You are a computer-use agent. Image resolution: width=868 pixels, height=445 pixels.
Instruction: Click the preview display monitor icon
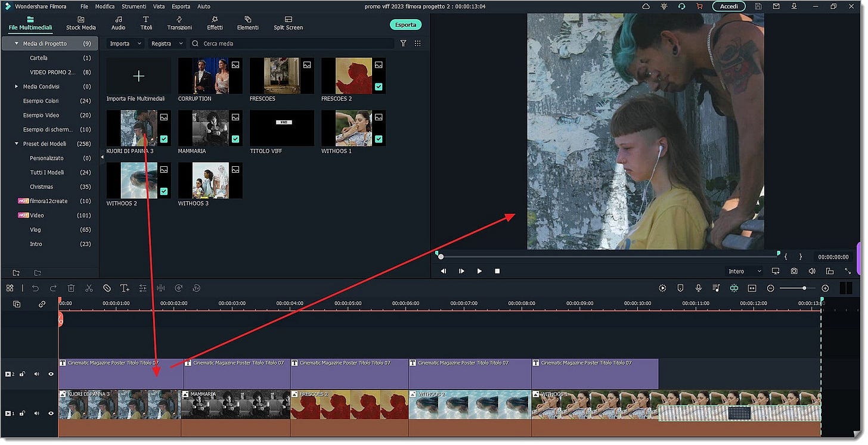tap(776, 271)
